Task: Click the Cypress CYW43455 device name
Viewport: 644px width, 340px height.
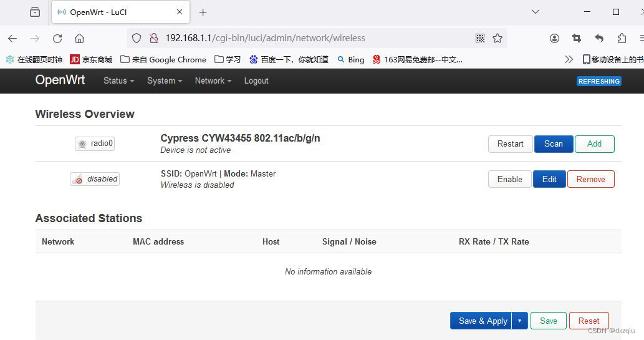Action: [240, 138]
